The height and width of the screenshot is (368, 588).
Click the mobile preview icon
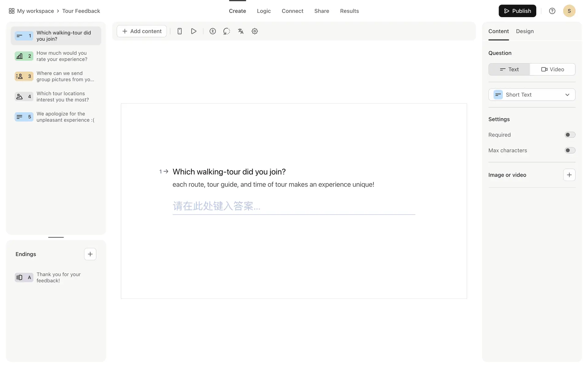pos(180,31)
